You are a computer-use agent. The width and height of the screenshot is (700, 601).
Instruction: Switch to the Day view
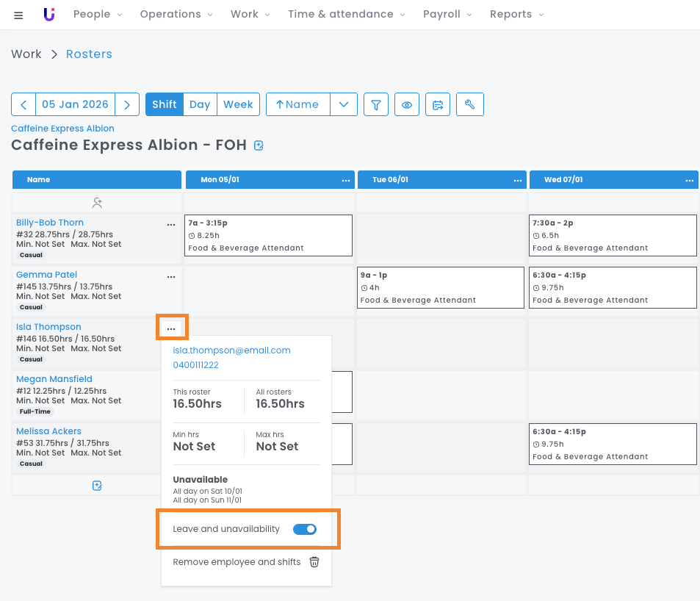click(200, 104)
